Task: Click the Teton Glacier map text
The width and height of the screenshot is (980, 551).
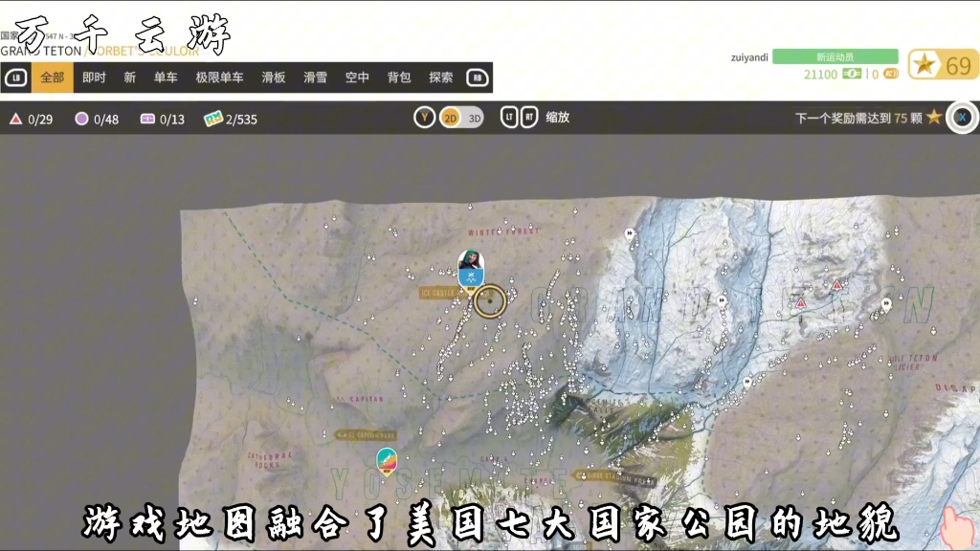Action: [914, 363]
